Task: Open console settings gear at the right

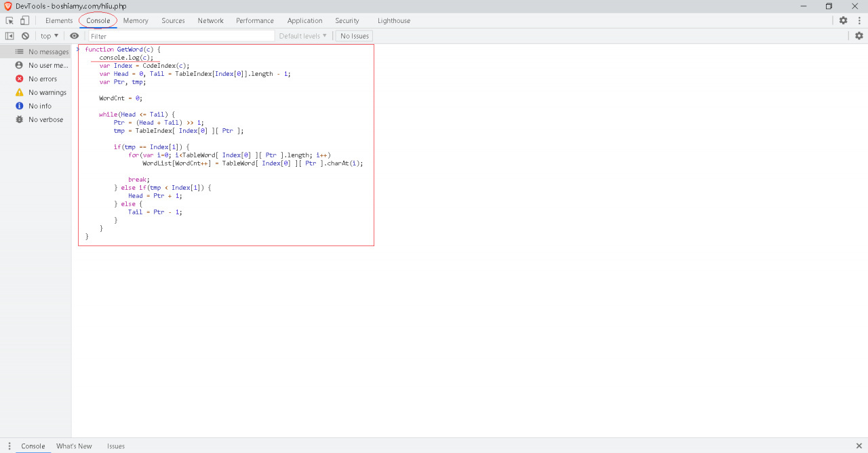Action: coord(859,36)
